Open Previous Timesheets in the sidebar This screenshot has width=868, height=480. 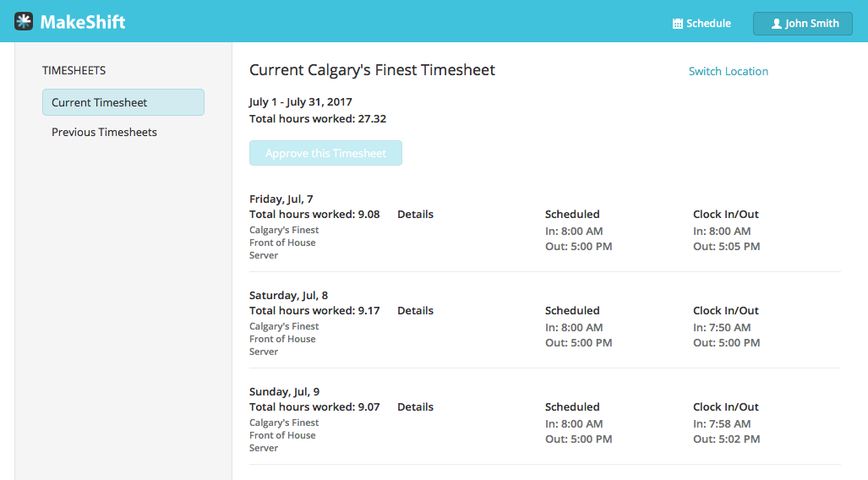point(104,132)
